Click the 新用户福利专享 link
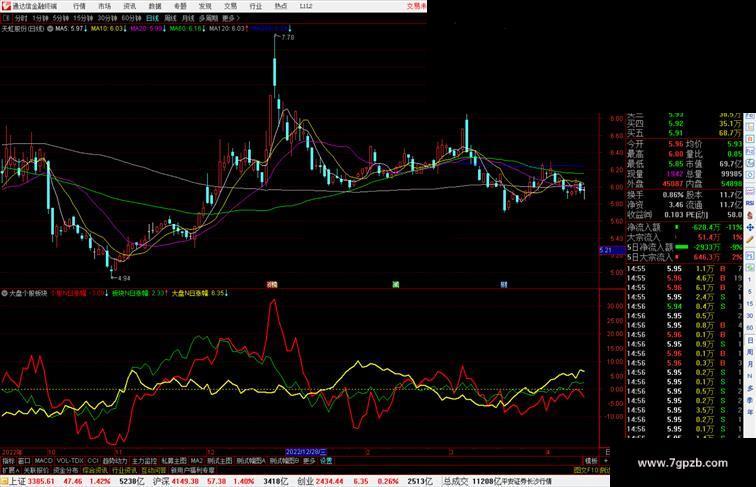This screenshot has width=756, height=487. coord(192,470)
